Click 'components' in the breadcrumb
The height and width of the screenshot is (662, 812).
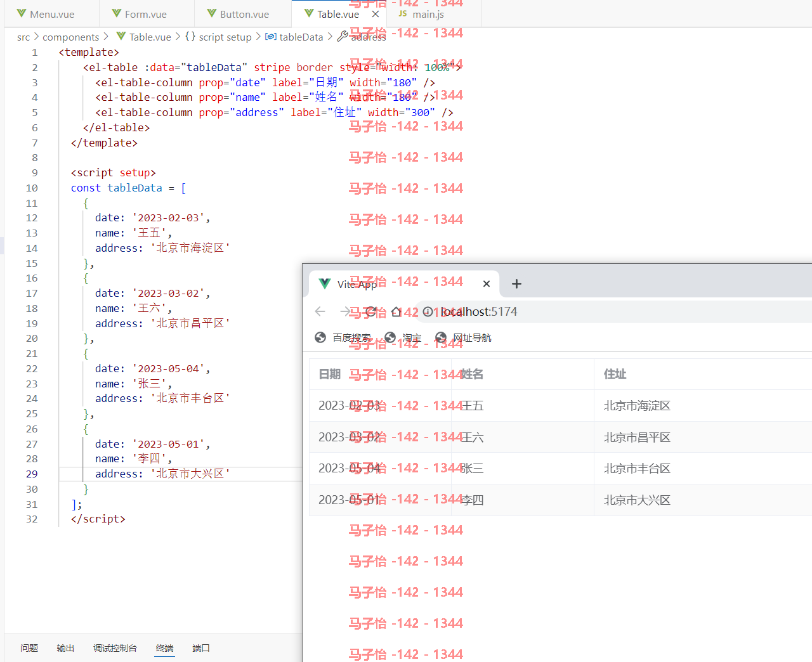70,37
